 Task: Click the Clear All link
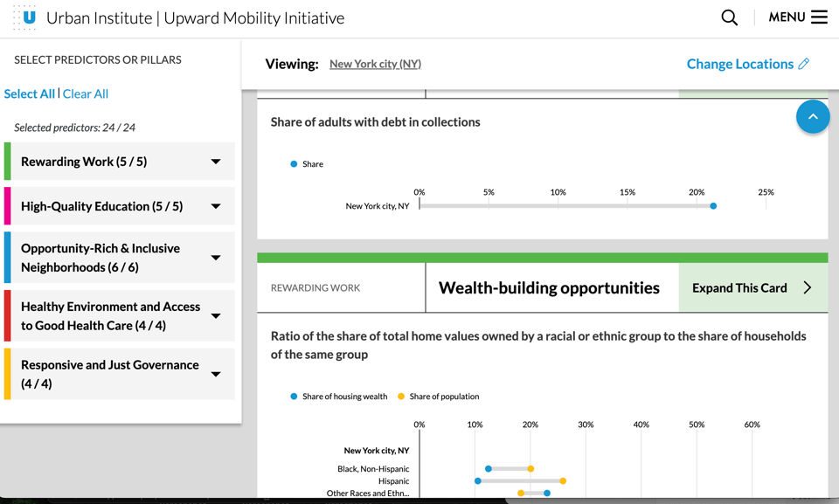pos(86,93)
